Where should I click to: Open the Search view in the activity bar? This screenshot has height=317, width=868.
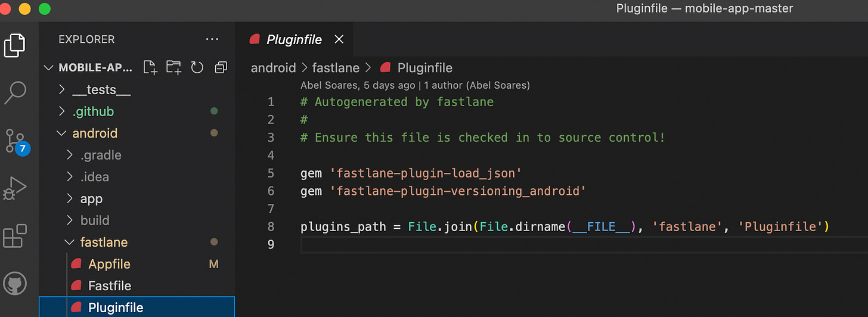(x=15, y=92)
